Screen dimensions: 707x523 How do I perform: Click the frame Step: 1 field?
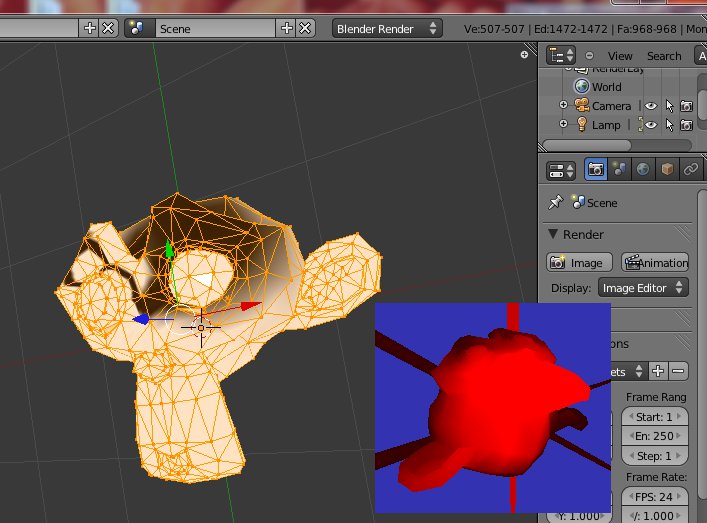click(x=655, y=455)
